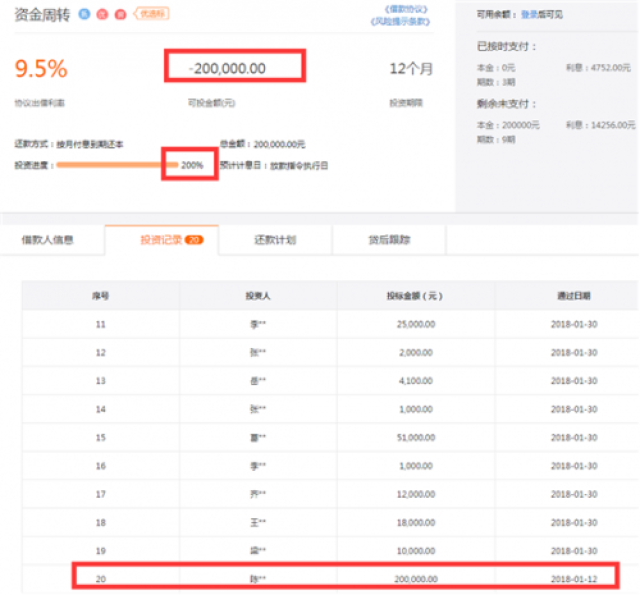Click the 剩余未支付 heading
This screenshot has height=595, width=640.
(506, 104)
